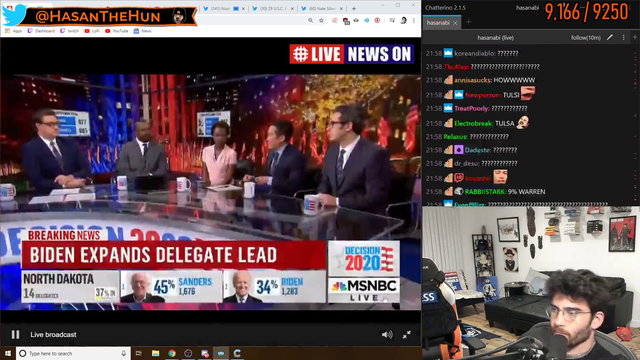
Task: Pause the live broadcast video
Action: click(x=15, y=335)
